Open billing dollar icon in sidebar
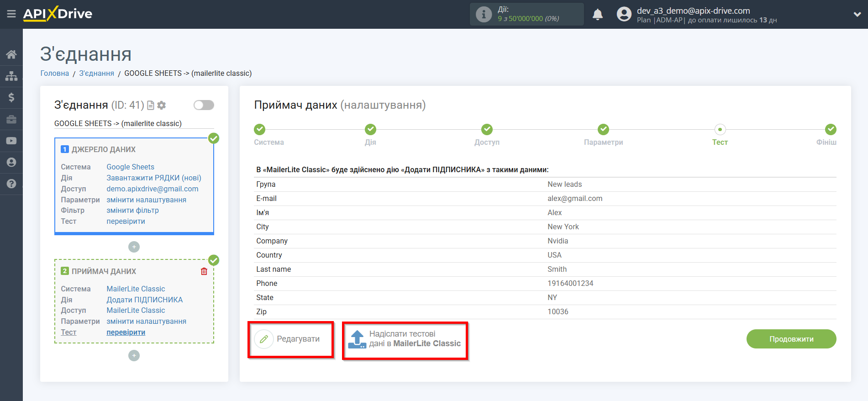Screen dimensions: 868x401 click(11, 97)
